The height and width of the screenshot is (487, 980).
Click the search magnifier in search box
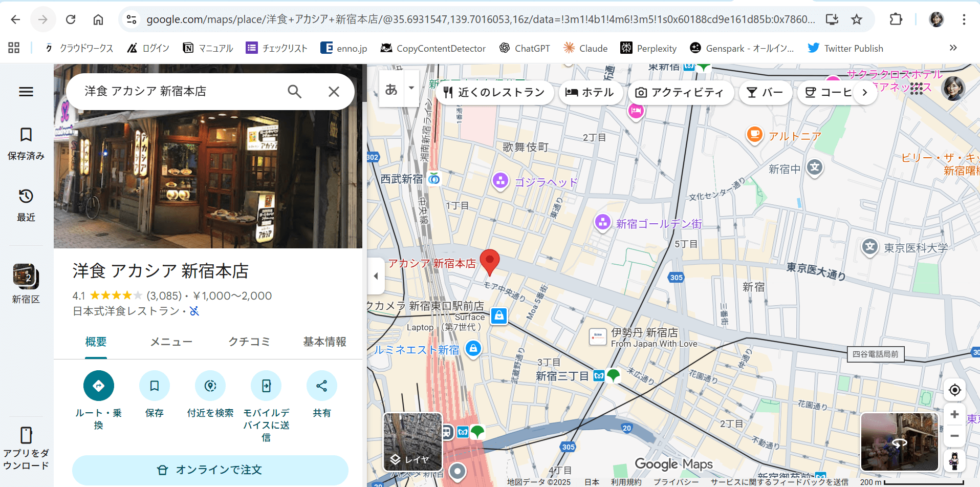coord(294,92)
